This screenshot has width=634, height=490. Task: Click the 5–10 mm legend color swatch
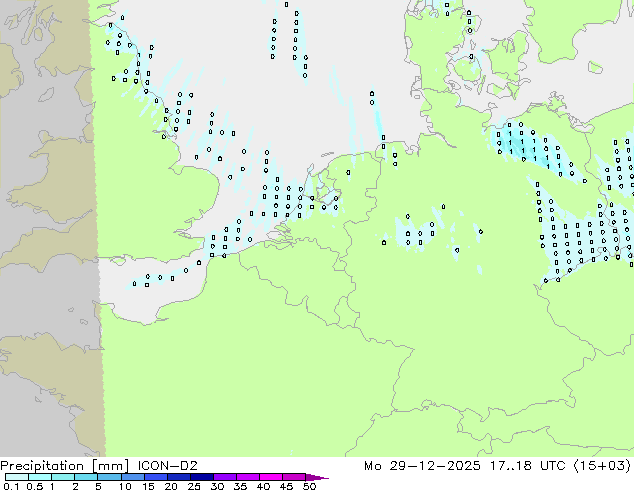(109, 477)
